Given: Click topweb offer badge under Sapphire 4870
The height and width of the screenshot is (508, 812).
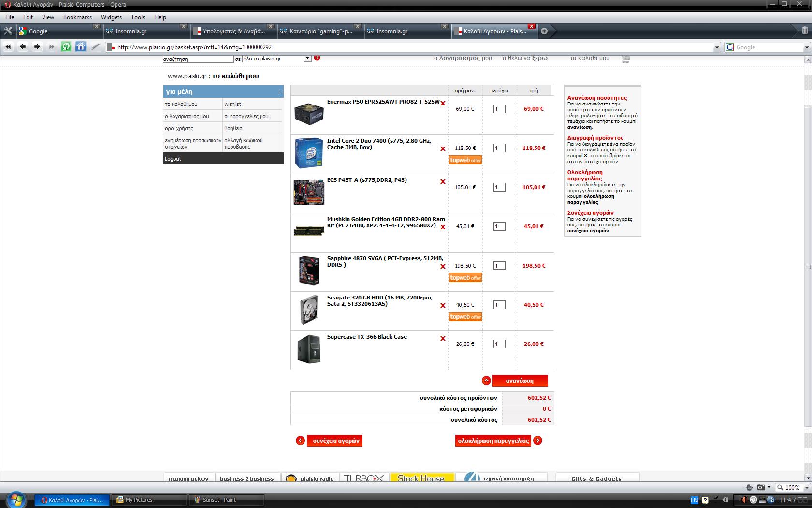Looking at the screenshot, I should point(465,278).
